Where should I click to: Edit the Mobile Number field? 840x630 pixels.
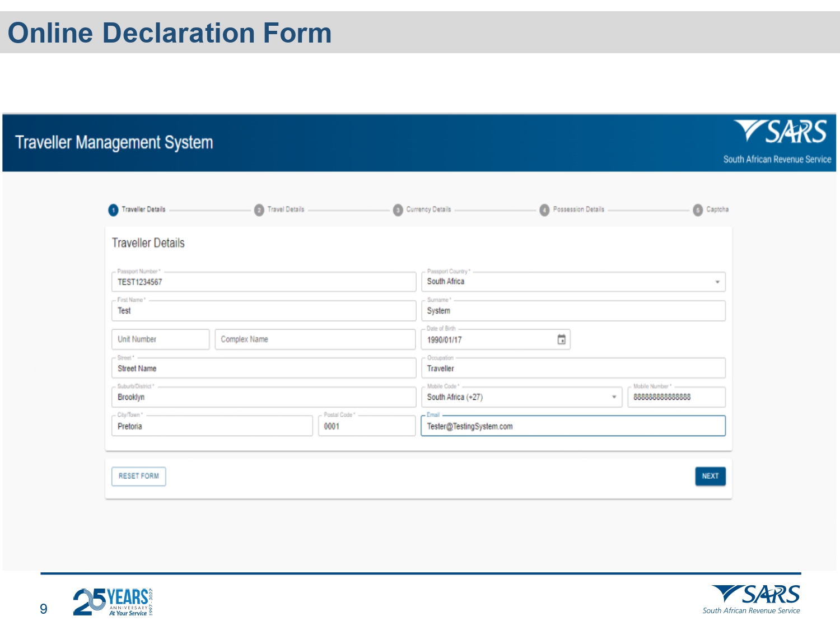point(675,397)
